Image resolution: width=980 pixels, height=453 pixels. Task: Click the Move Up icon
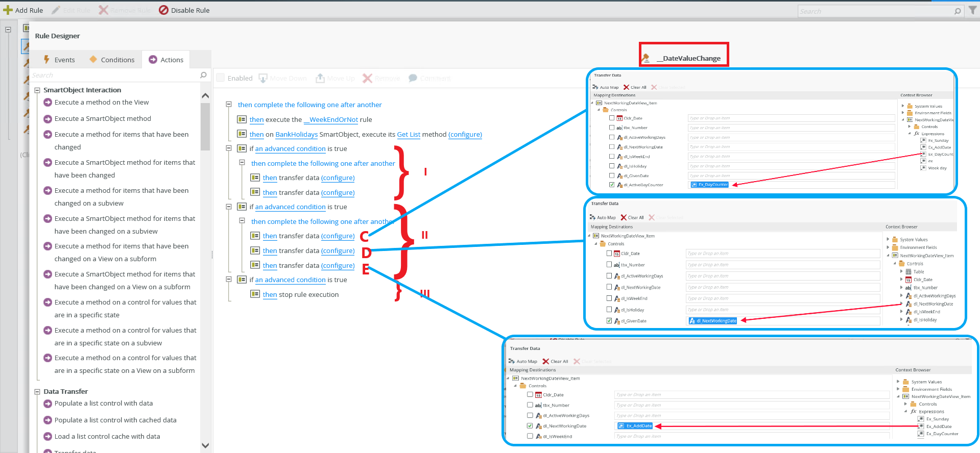320,78
